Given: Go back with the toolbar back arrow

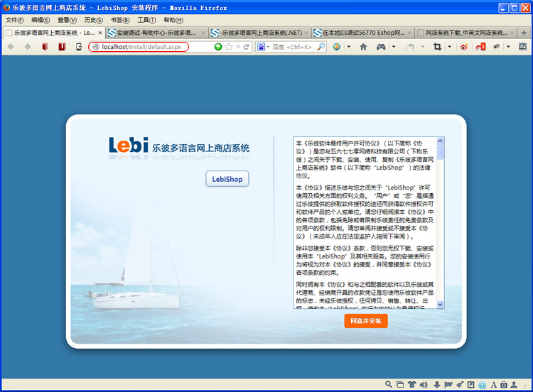Looking at the screenshot, I should pos(11,47).
